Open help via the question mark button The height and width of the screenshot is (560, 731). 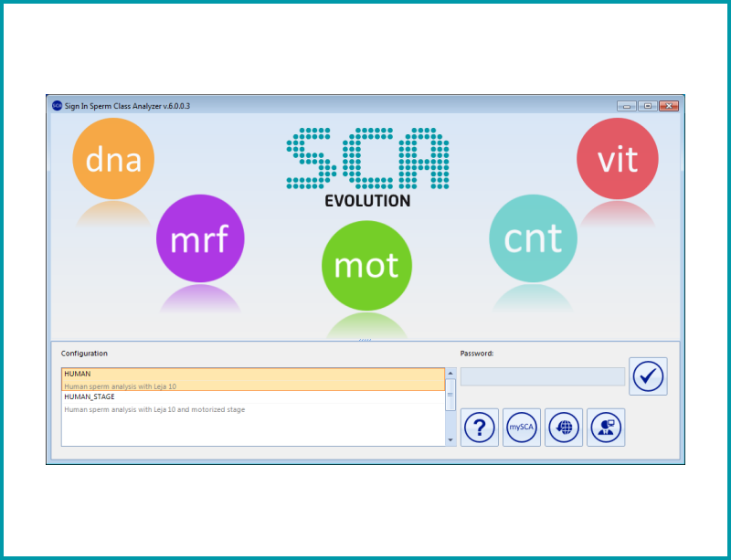coord(480,428)
